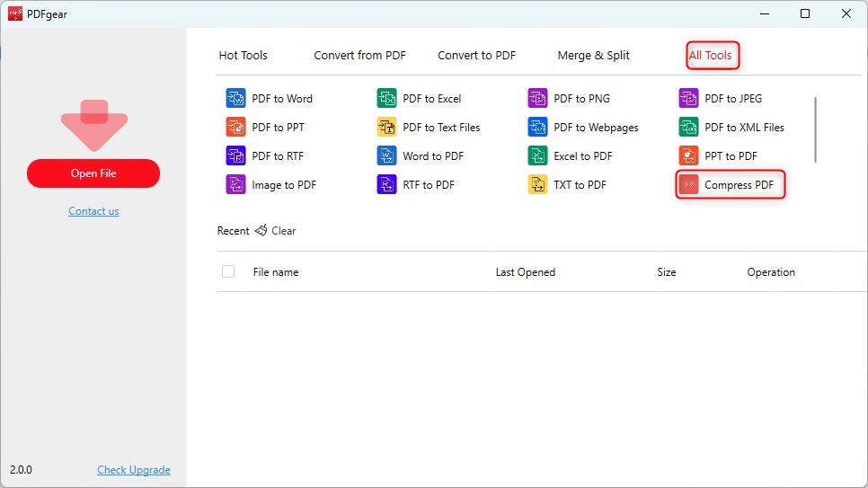Click the RTF to PDF icon
This screenshot has height=488, width=868.
click(387, 185)
